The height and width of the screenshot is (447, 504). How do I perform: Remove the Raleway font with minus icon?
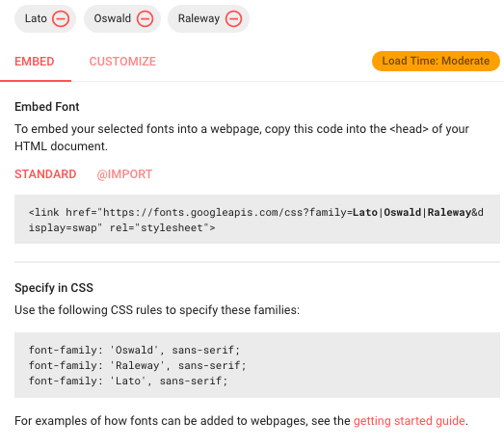point(233,18)
